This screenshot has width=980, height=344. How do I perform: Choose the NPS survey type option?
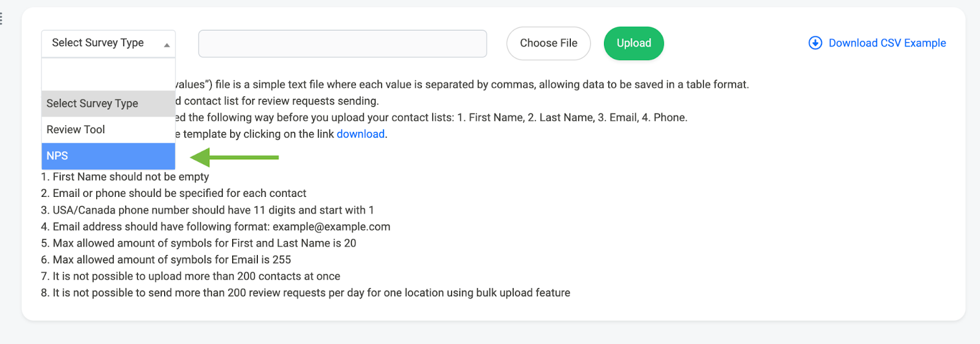108,156
